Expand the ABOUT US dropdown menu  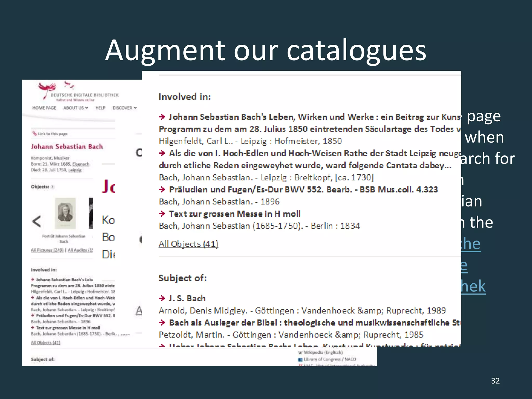[76, 108]
